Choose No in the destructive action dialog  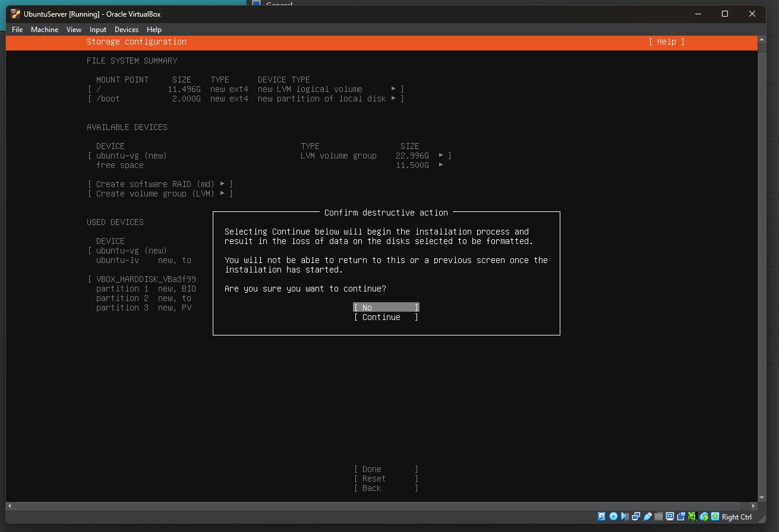[x=386, y=308]
